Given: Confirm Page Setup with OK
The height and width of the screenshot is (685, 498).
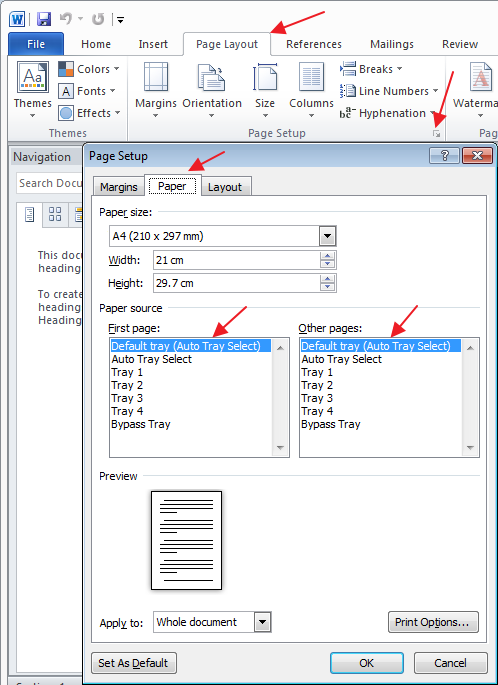Looking at the screenshot, I should coord(367,663).
